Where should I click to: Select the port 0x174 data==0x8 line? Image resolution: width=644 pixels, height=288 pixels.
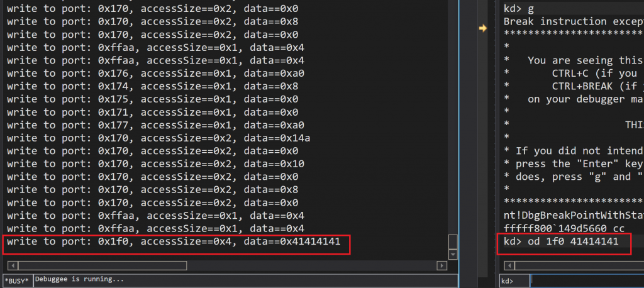[153, 86]
